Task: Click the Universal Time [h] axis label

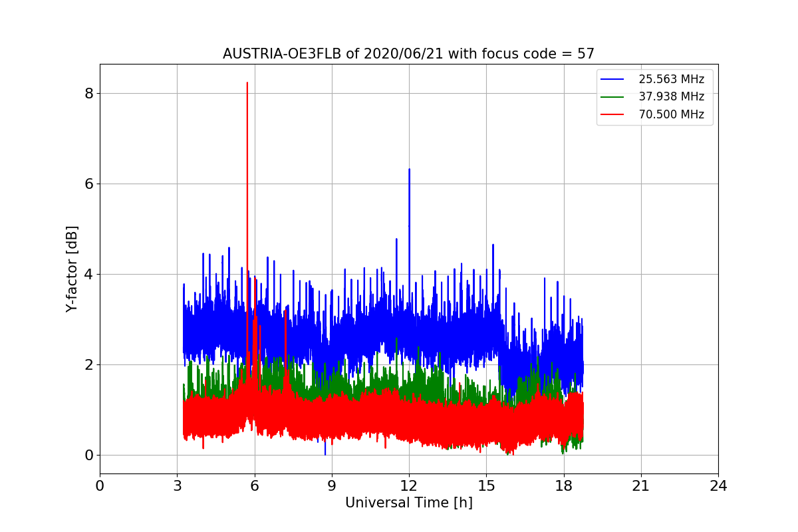Action: pyautogui.click(x=408, y=503)
